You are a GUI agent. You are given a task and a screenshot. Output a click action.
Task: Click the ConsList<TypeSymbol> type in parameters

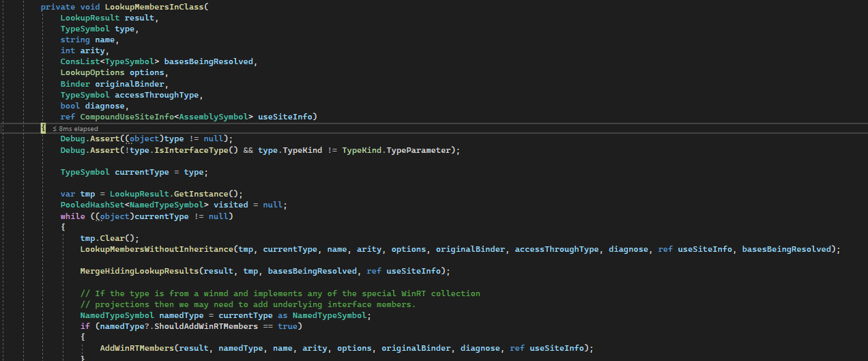(110, 61)
